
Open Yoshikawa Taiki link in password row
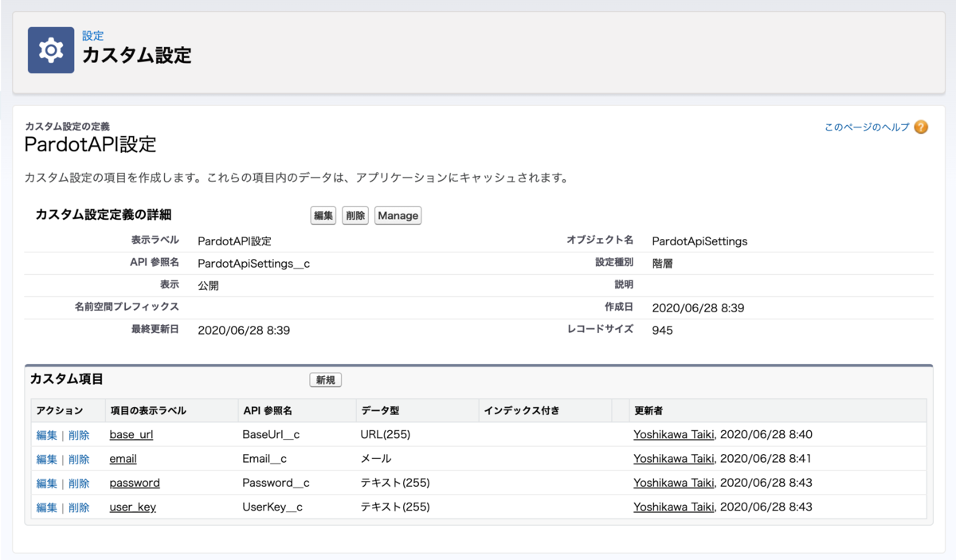(674, 483)
